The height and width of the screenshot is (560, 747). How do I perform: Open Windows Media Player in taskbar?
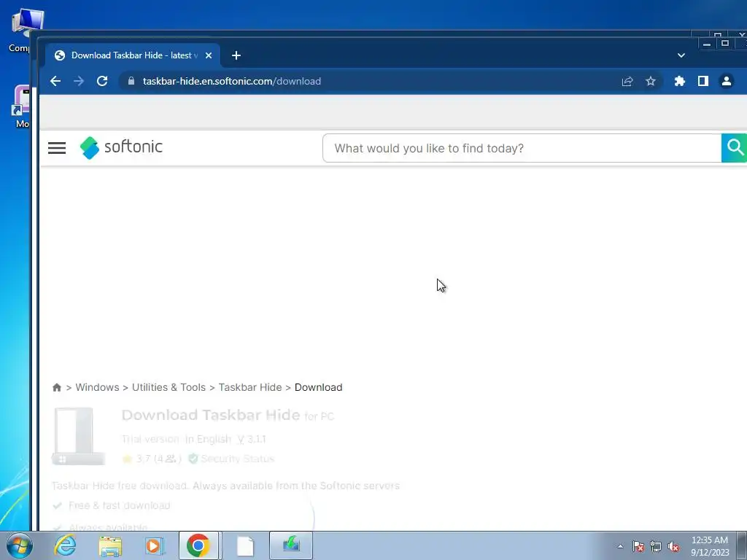tap(155, 545)
